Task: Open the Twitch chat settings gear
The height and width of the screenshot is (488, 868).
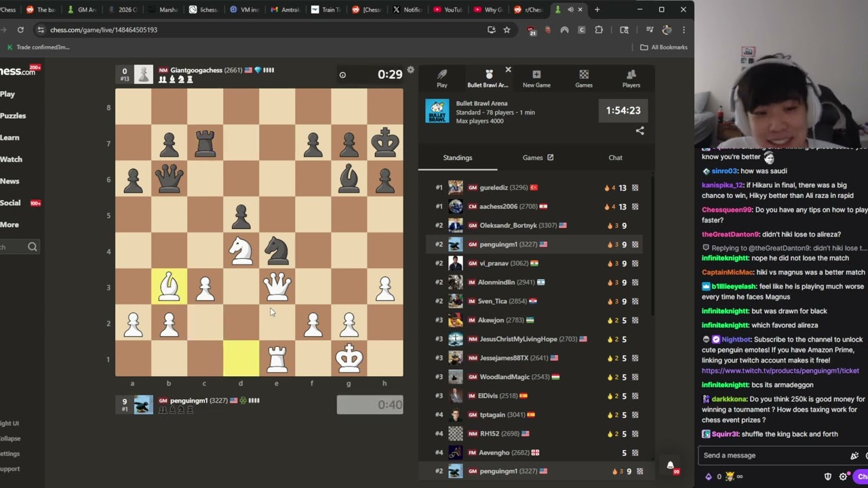Action: (x=844, y=476)
